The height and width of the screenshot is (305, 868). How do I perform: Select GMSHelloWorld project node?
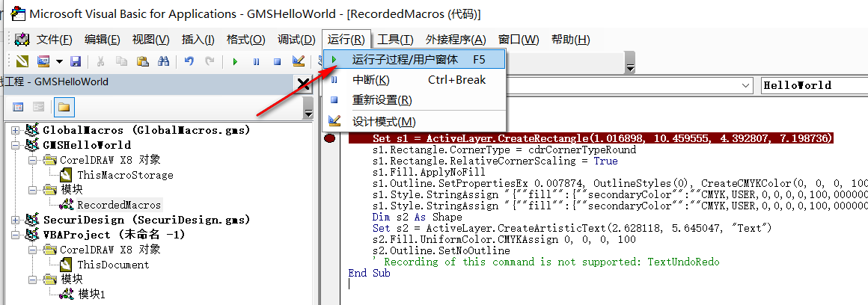(87, 145)
